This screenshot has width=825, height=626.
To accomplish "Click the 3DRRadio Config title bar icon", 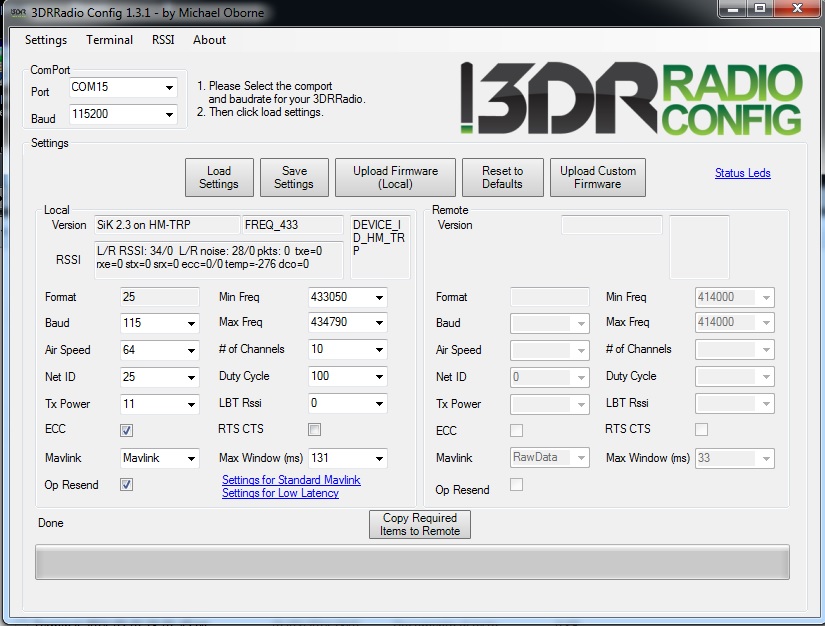I will point(18,13).
